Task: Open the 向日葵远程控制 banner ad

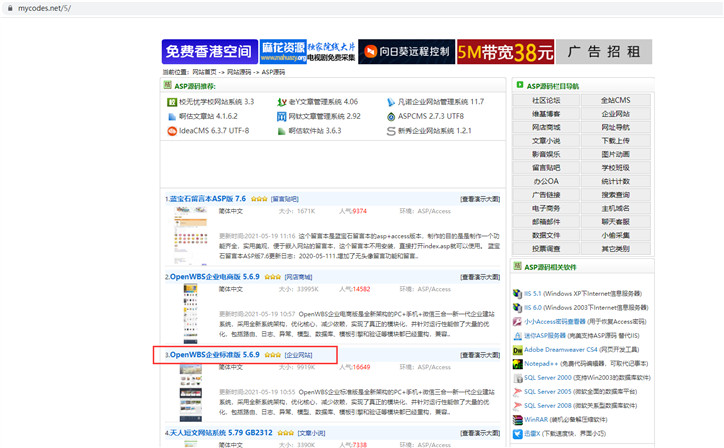Action: pos(406,52)
